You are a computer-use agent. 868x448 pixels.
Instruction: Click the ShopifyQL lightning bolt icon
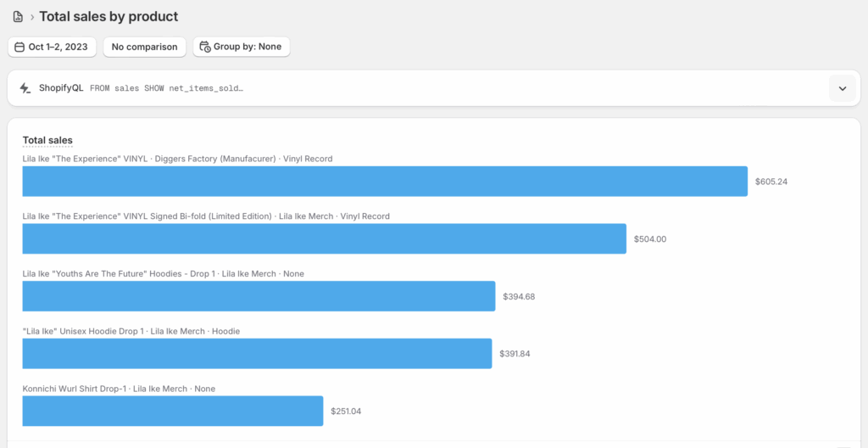tap(25, 88)
